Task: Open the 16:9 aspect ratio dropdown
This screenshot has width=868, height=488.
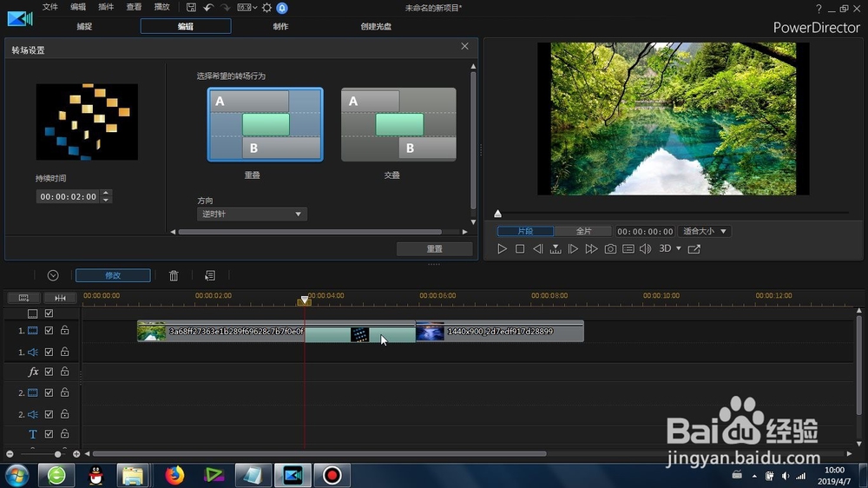Action: click(x=247, y=7)
